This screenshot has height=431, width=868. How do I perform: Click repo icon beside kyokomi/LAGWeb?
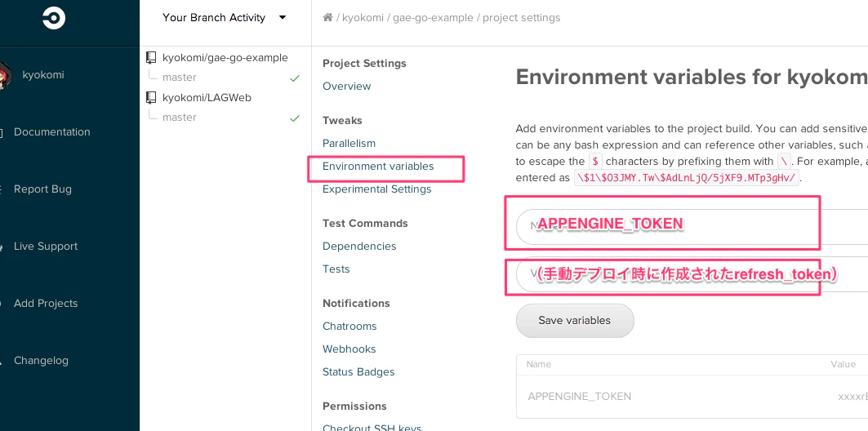151,97
